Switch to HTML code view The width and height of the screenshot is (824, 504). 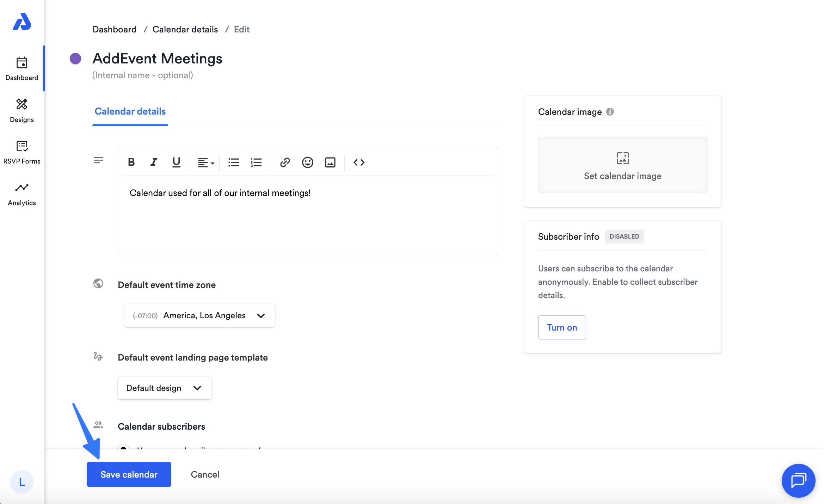click(x=359, y=162)
